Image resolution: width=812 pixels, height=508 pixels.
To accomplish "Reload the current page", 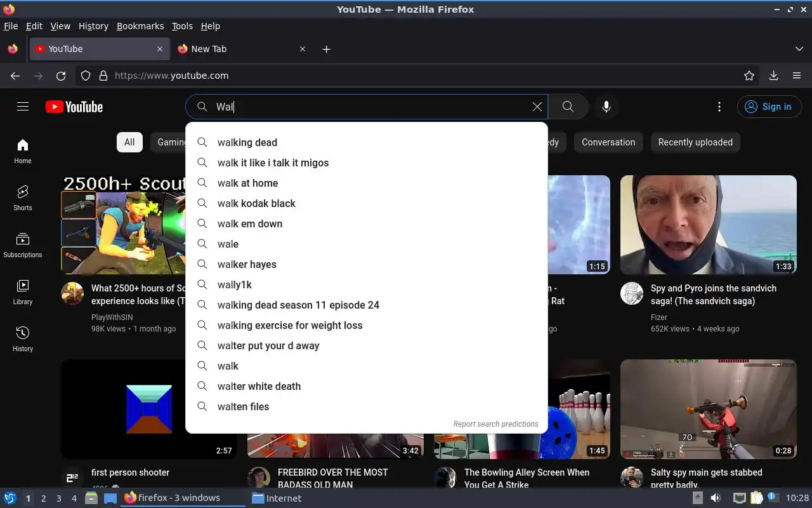I will (x=61, y=76).
